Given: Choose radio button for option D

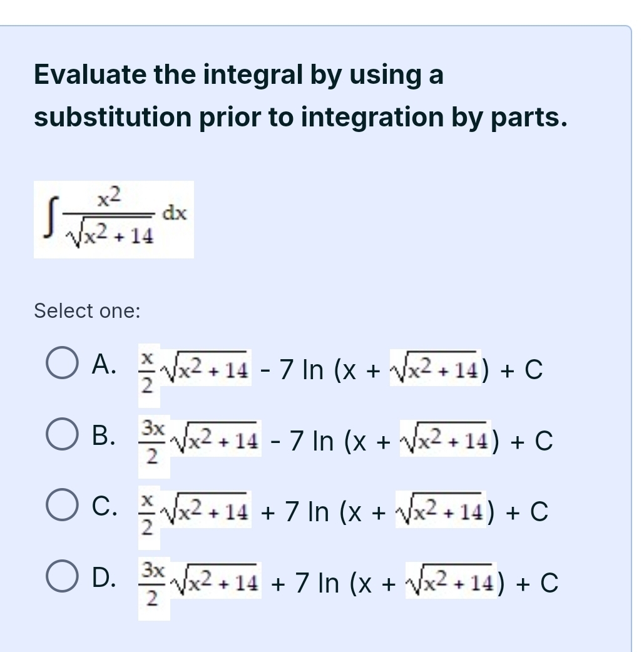Looking at the screenshot, I should pyautogui.click(x=62, y=582).
